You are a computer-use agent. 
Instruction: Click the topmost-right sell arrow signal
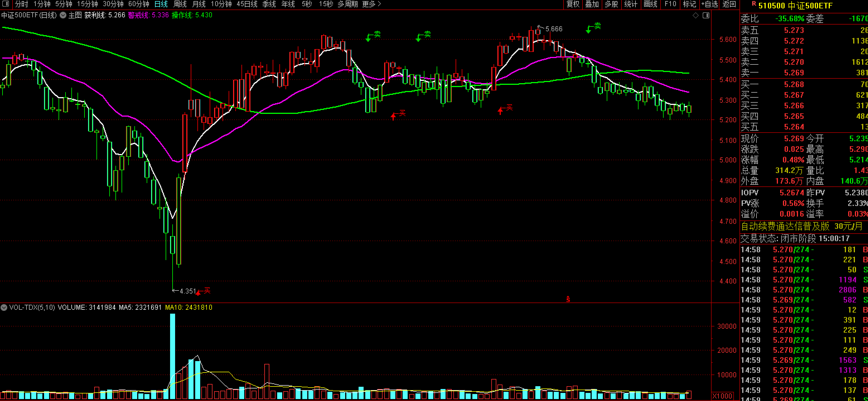(588, 30)
